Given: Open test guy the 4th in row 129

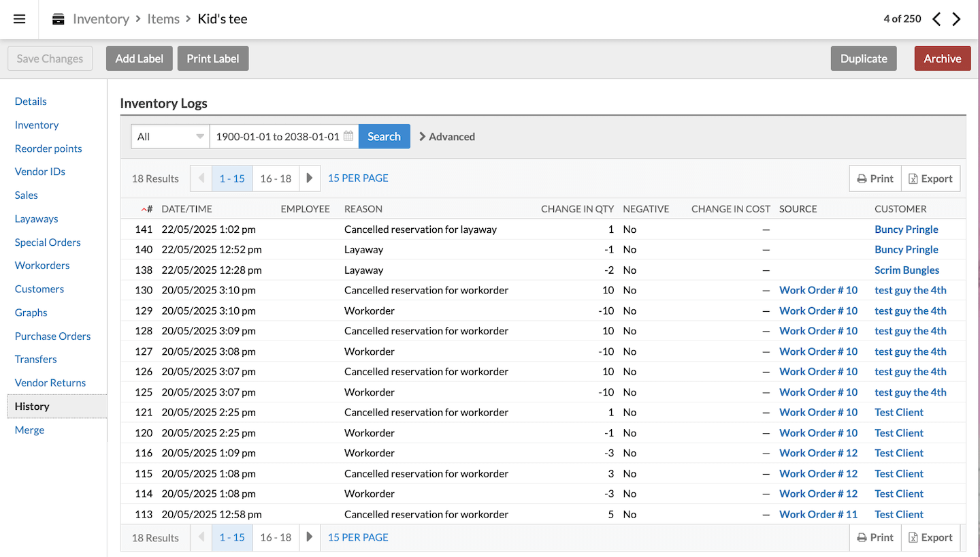Looking at the screenshot, I should pyautogui.click(x=911, y=311).
